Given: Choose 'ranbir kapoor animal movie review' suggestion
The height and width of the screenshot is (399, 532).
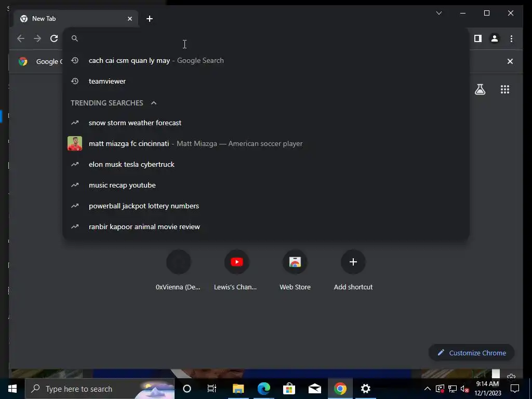Looking at the screenshot, I should point(266,227).
